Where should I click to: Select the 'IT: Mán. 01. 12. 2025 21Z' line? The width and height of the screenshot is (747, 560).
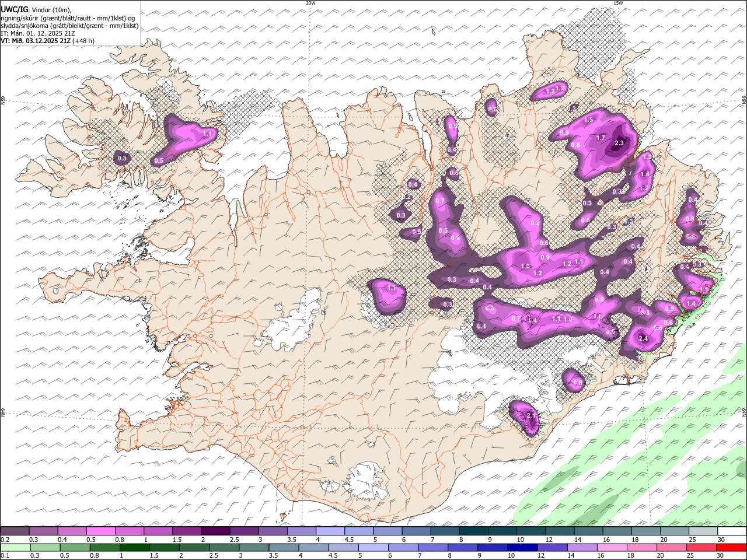click(37, 33)
